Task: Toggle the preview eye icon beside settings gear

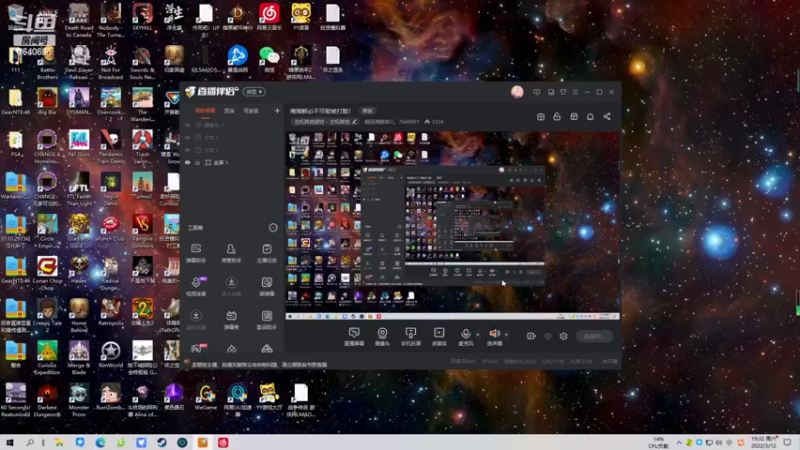Action: 547,336
